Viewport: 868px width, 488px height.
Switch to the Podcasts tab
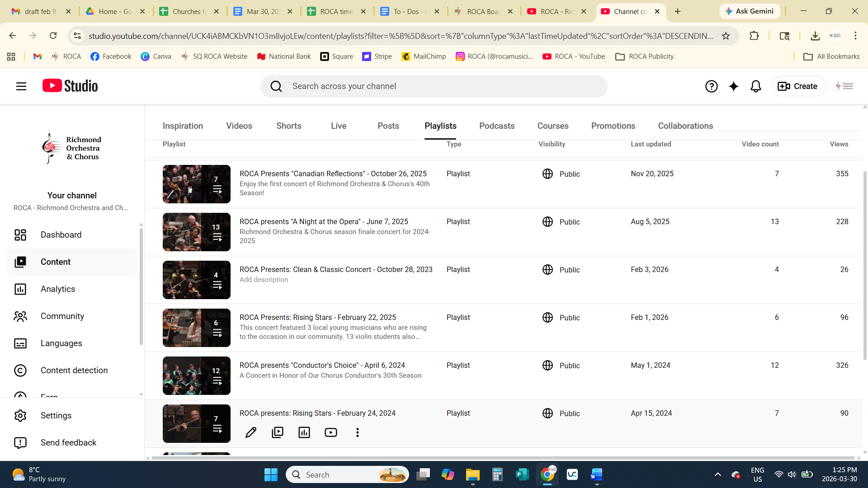tap(496, 126)
